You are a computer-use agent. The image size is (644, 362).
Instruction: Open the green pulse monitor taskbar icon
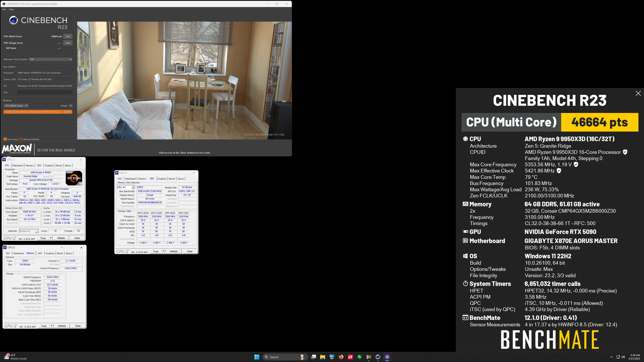360,357
